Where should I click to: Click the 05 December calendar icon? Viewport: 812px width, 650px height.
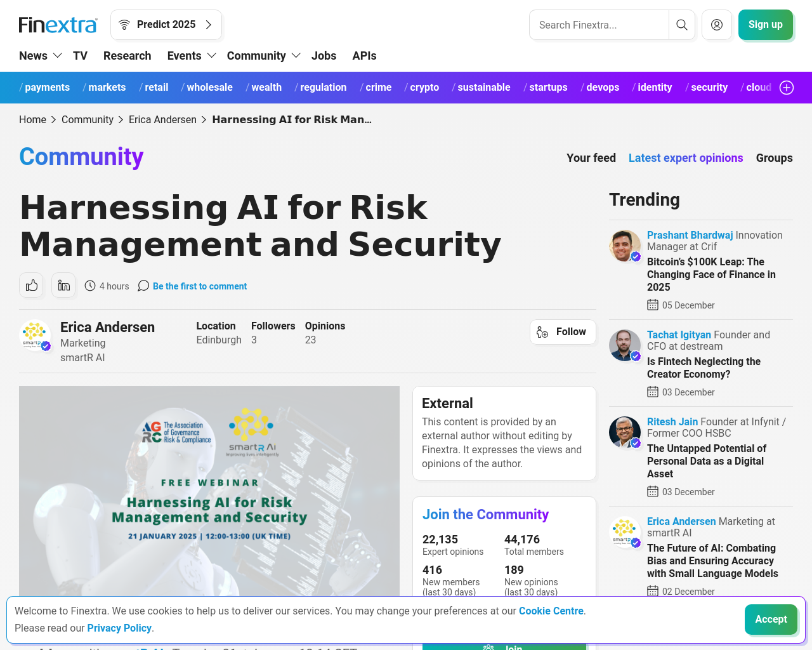point(653,305)
